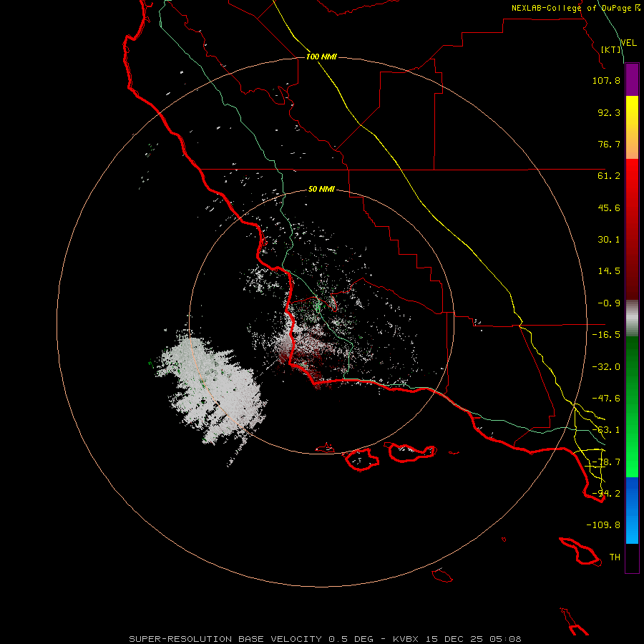
Task: Click the 107.8 value on velocity scale
Action: [x=606, y=80]
